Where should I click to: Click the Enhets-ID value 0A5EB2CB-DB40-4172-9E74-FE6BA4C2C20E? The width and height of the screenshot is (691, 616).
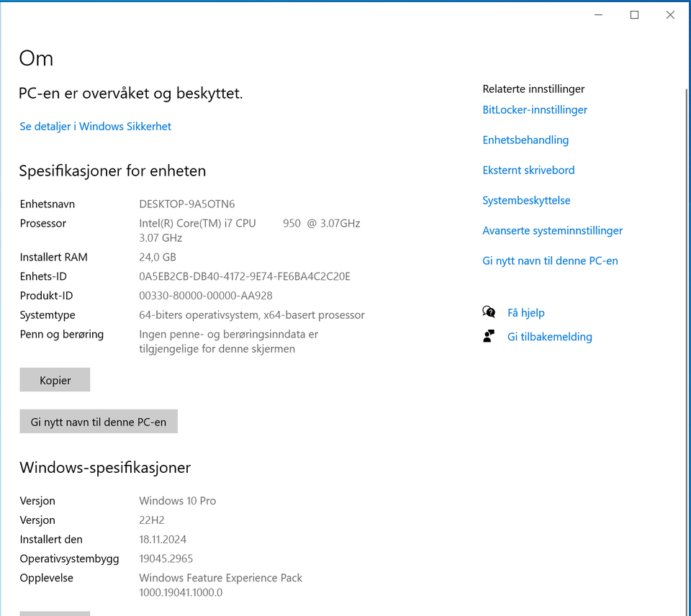click(245, 276)
